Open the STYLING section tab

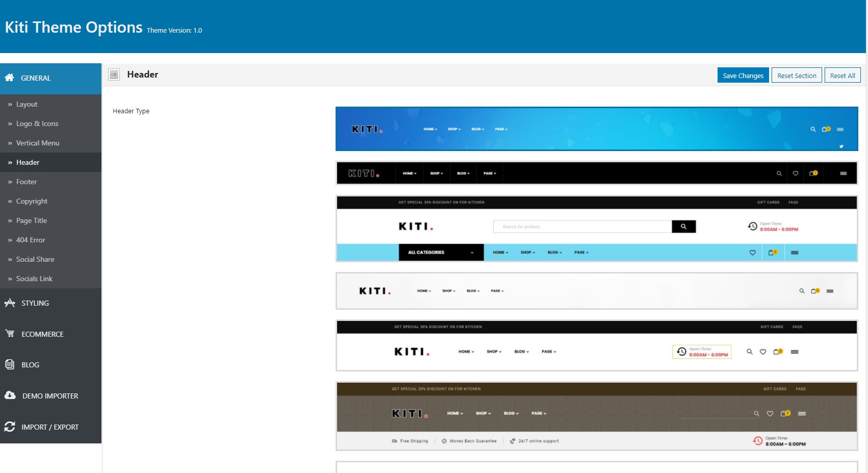click(50, 303)
